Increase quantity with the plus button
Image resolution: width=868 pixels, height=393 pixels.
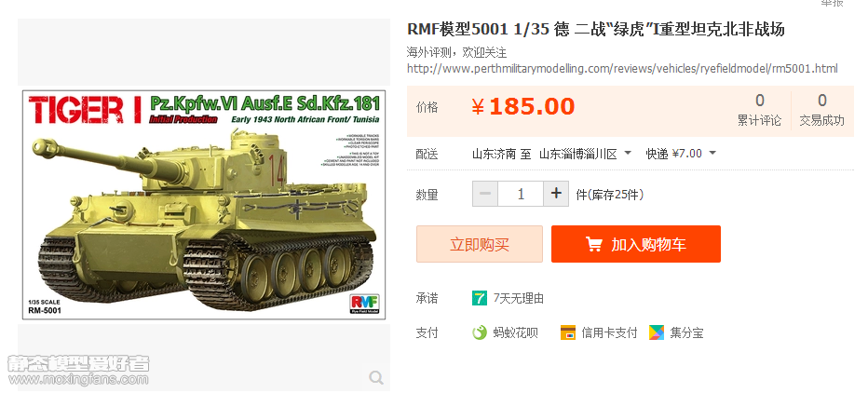556,194
